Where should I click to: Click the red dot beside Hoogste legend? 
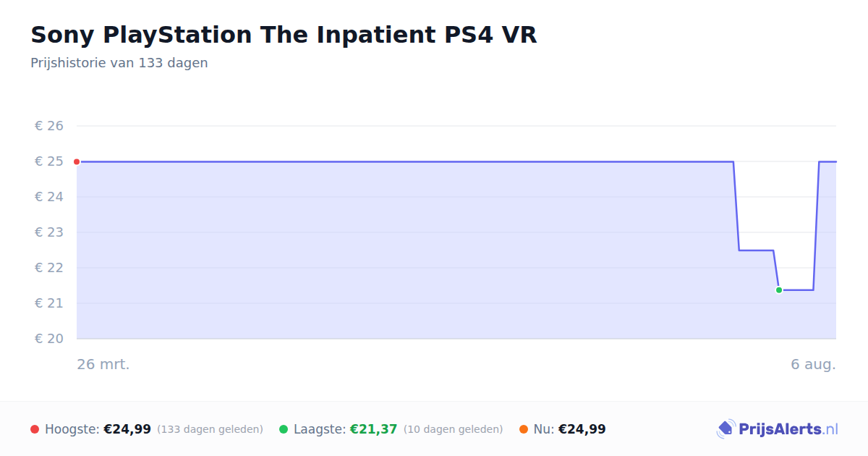pyautogui.click(x=35, y=429)
